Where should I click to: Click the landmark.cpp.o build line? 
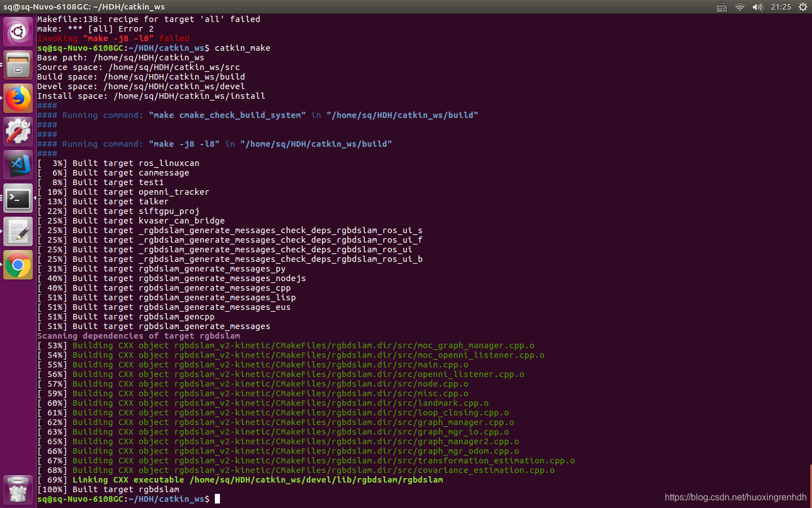coord(263,403)
